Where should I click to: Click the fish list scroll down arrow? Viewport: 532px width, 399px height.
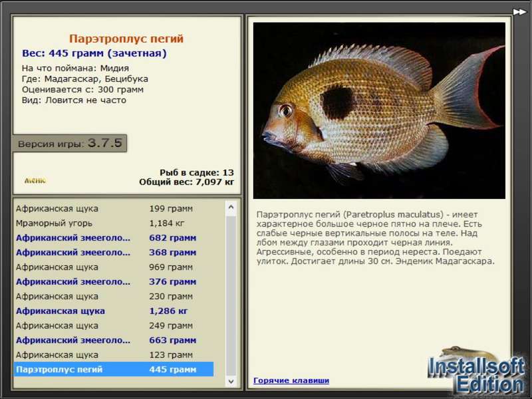pos(231,381)
